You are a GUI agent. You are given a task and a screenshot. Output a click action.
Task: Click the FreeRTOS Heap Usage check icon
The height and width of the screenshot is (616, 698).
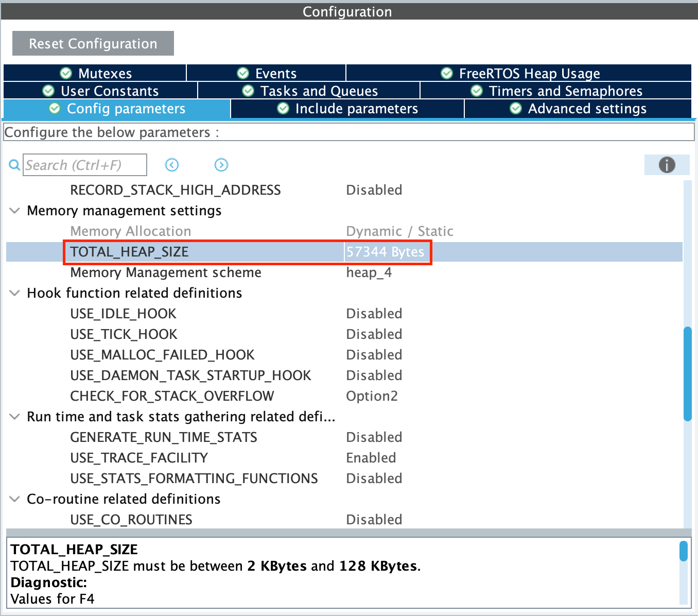[x=447, y=73]
